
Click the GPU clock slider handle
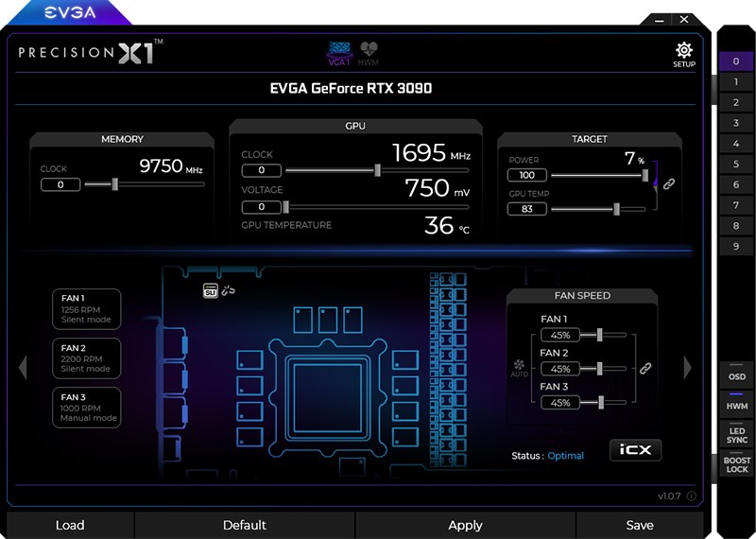point(377,170)
